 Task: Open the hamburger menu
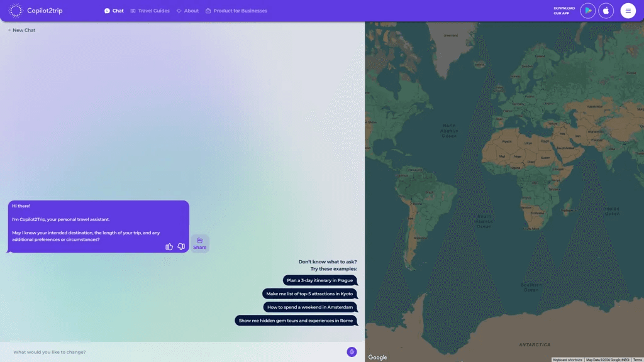(x=628, y=11)
